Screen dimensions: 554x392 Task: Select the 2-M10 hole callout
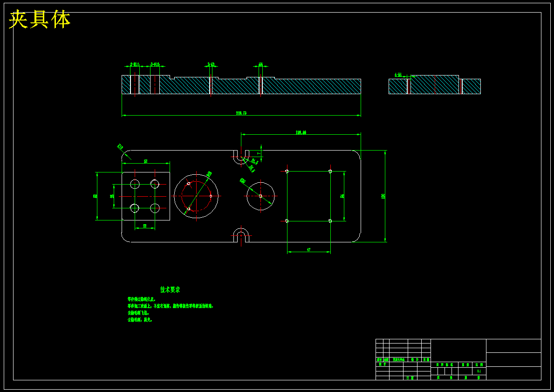[x=135, y=64]
